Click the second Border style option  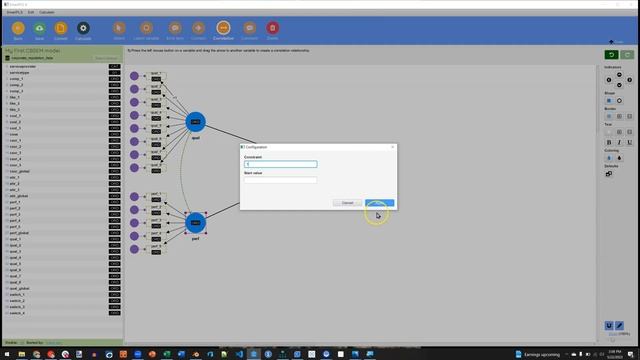click(x=619, y=116)
